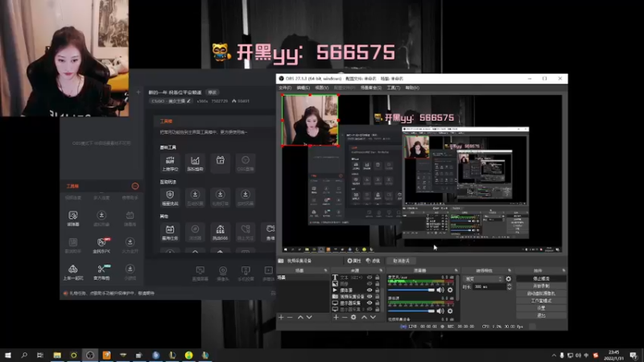Toggle visibility of Text (GDI+) source
The width and height of the screenshot is (644, 362).
(369, 278)
